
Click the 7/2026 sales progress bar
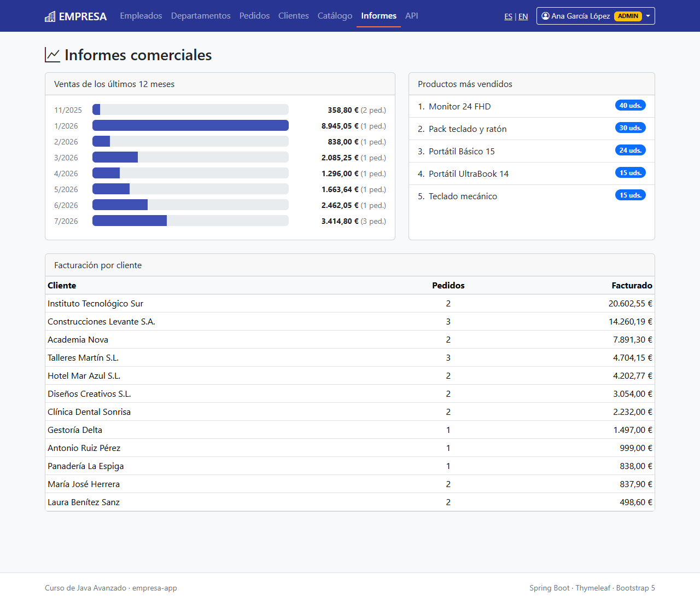coord(190,221)
